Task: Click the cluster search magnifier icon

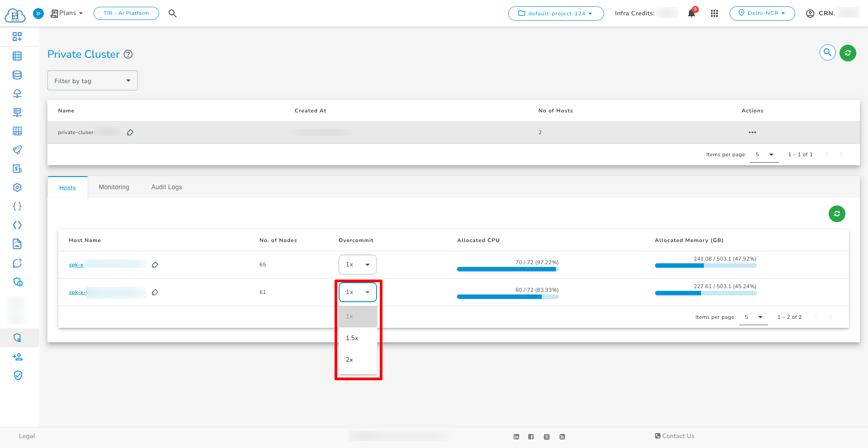Action: click(827, 53)
